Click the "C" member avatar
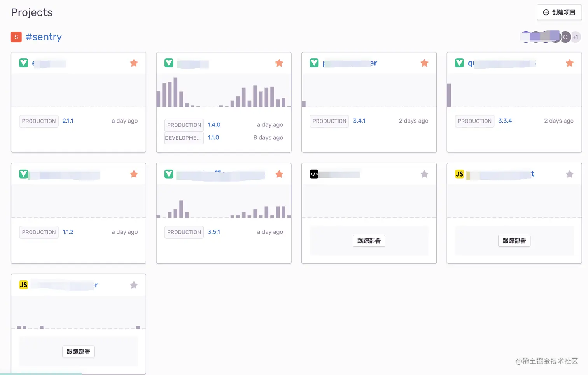Screen dimensions: 588x375 pos(565,37)
